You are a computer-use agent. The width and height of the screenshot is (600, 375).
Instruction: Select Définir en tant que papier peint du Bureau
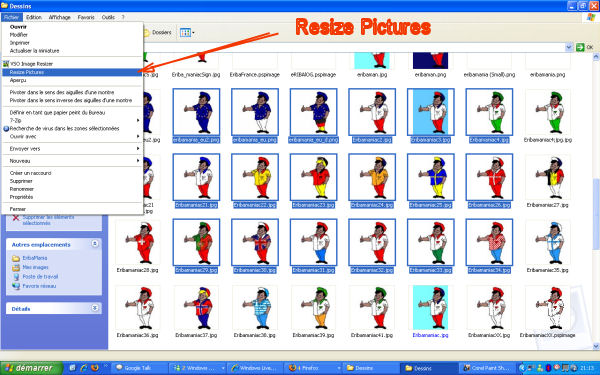(x=72, y=113)
